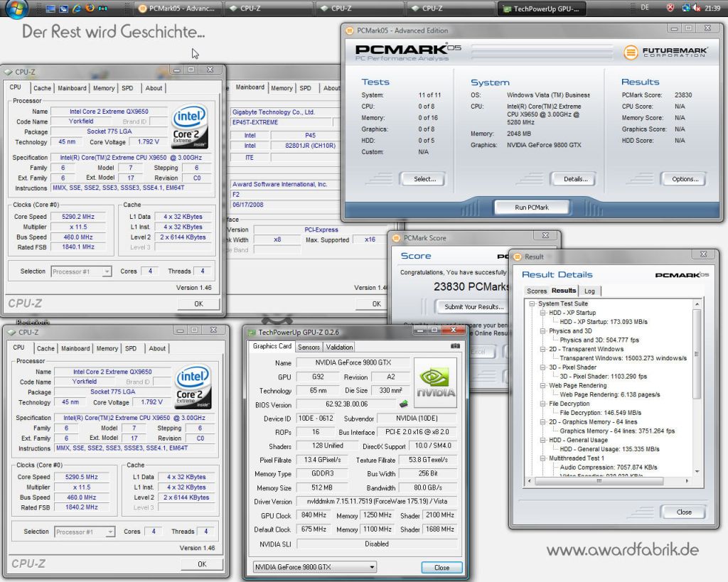Click Show Desktop quick launch icon
728x582 pixels.
tap(50, 9)
